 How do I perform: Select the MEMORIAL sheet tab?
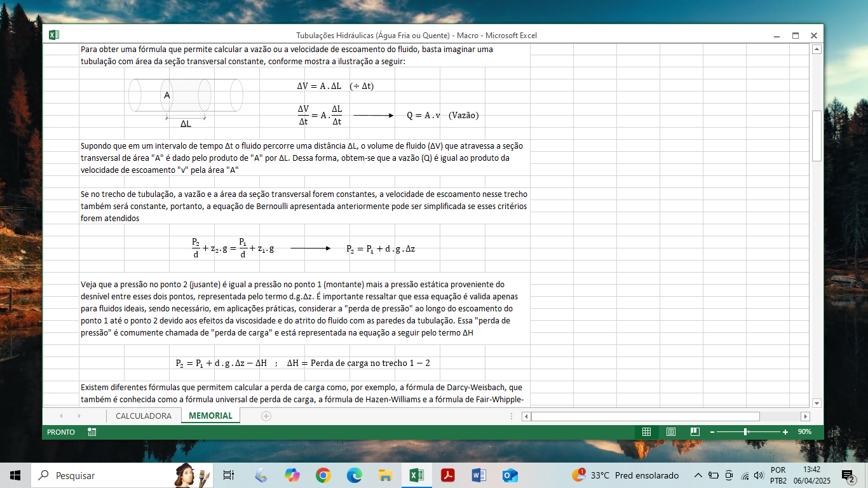click(x=210, y=416)
